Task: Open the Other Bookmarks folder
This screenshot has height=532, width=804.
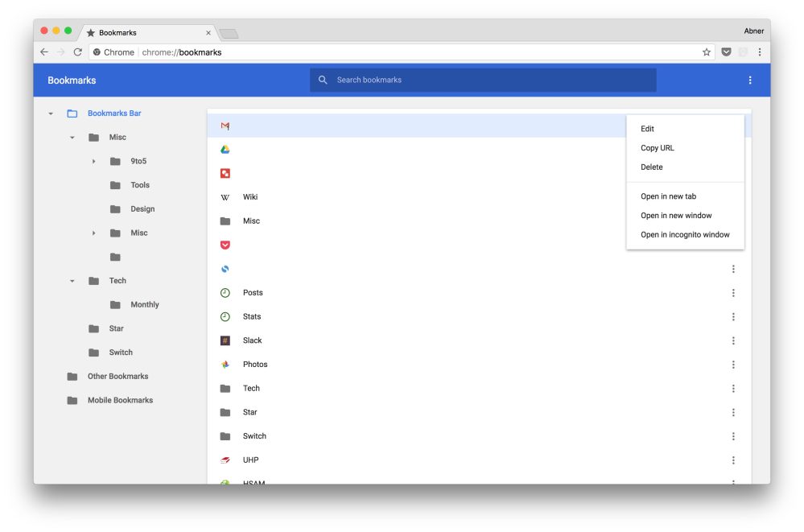Action: click(x=118, y=377)
